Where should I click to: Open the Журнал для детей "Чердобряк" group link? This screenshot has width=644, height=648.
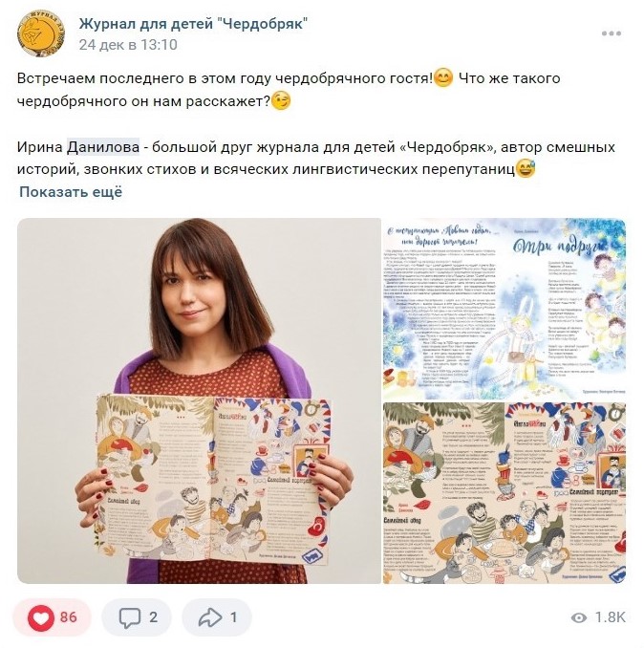[193, 24]
